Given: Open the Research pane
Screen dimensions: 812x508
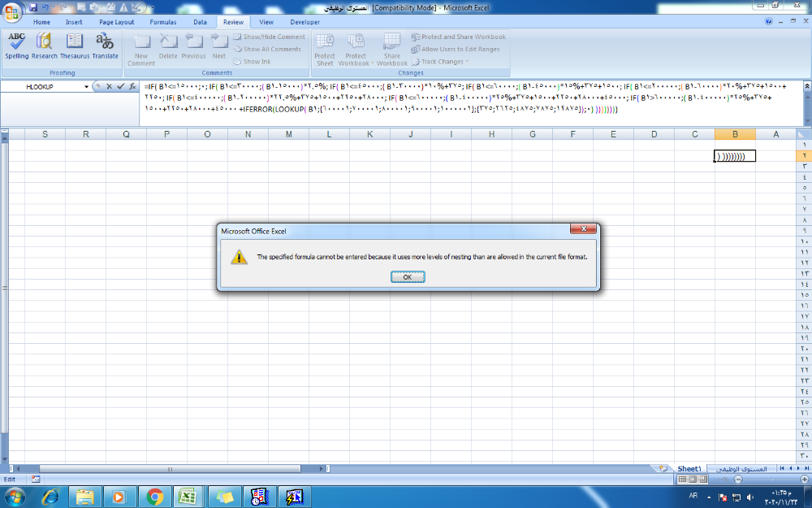Looking at the screenshot, I should click(44, 46).
